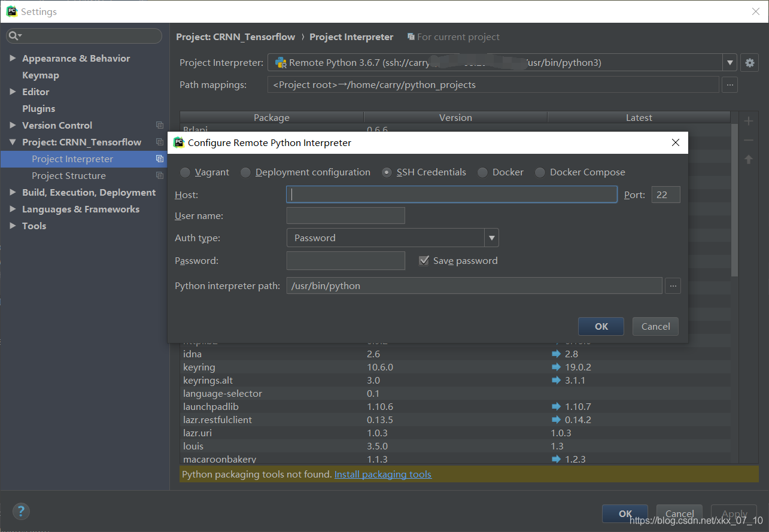Open the Project Interpreter dropdown arrow

tap(730, 62)
